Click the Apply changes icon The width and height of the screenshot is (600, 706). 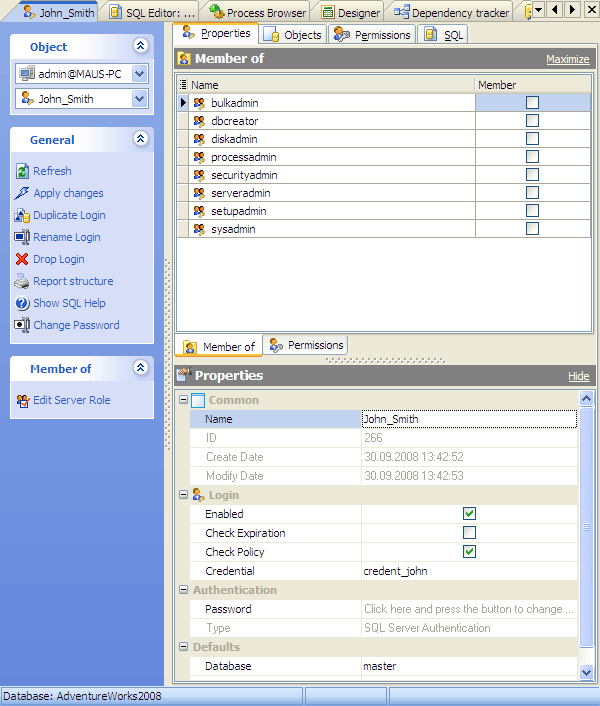point(23,193)
